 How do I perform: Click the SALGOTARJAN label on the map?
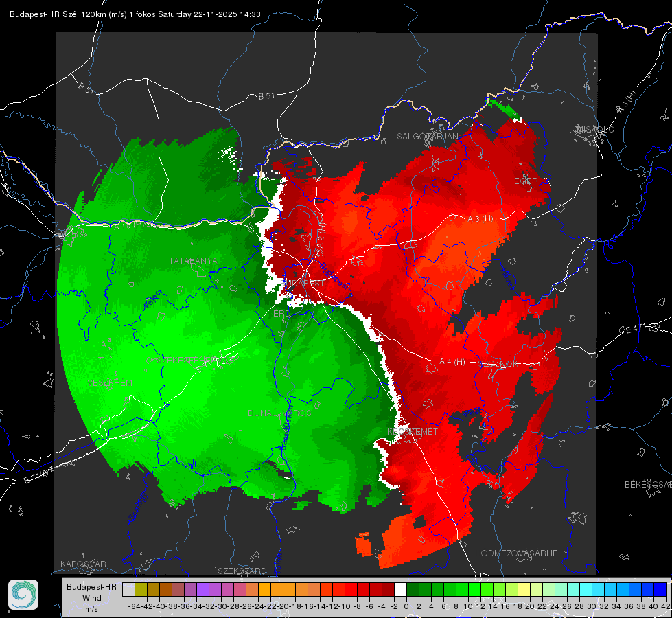point(427,137)
